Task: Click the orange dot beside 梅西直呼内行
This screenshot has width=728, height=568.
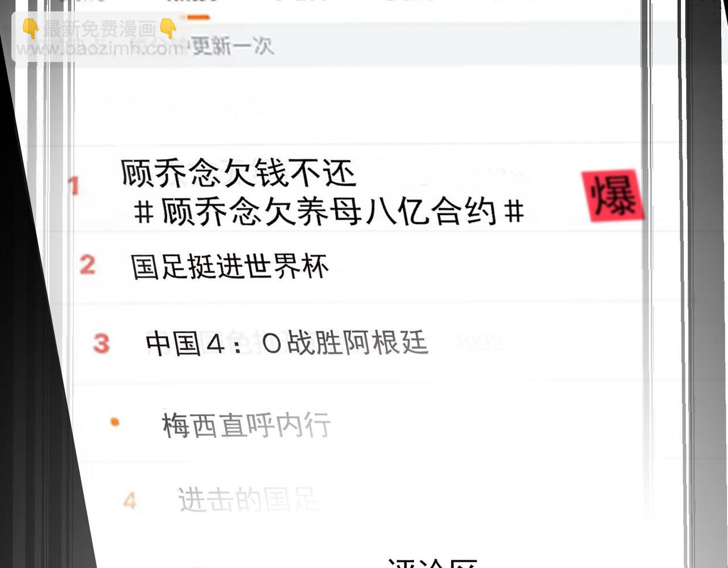Action: point(115,422)
